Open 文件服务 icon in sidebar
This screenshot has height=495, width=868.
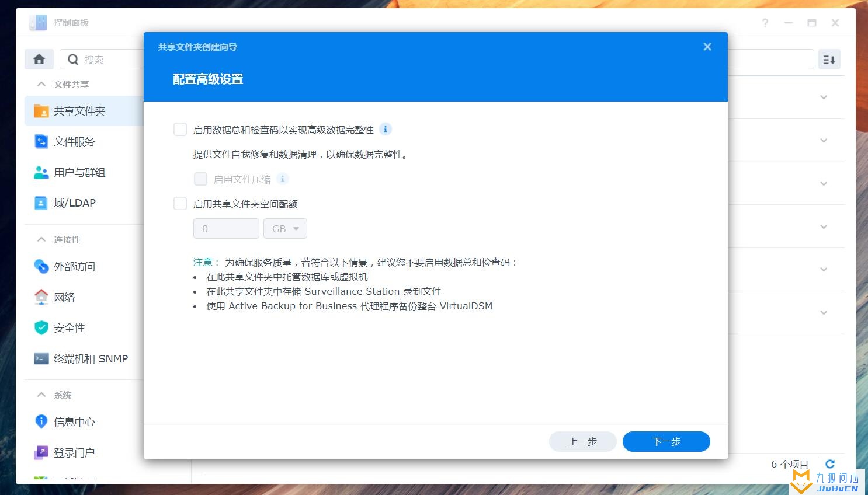coord(41,141)
